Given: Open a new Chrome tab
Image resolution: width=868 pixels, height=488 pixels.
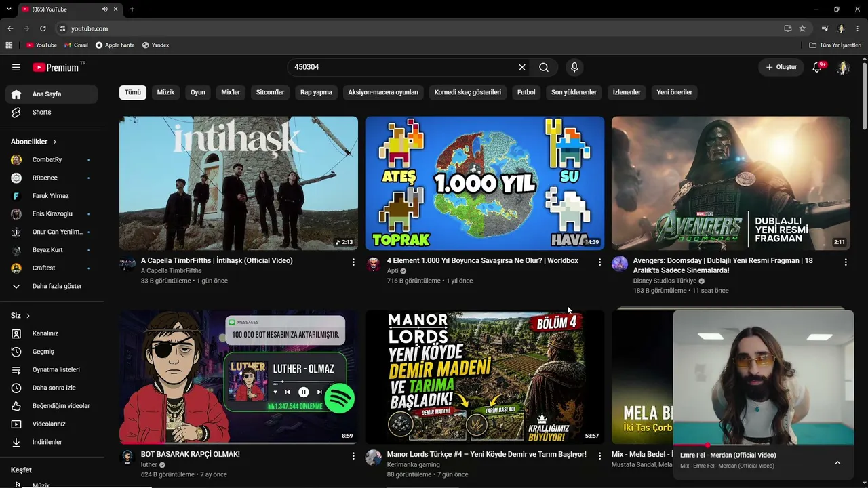Looking at the screenshot, I should pyautogui.click(x=132, y=9).
